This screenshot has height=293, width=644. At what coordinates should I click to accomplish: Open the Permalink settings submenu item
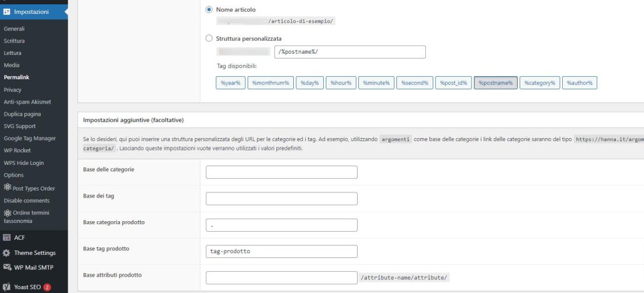(x=17, y=77)
